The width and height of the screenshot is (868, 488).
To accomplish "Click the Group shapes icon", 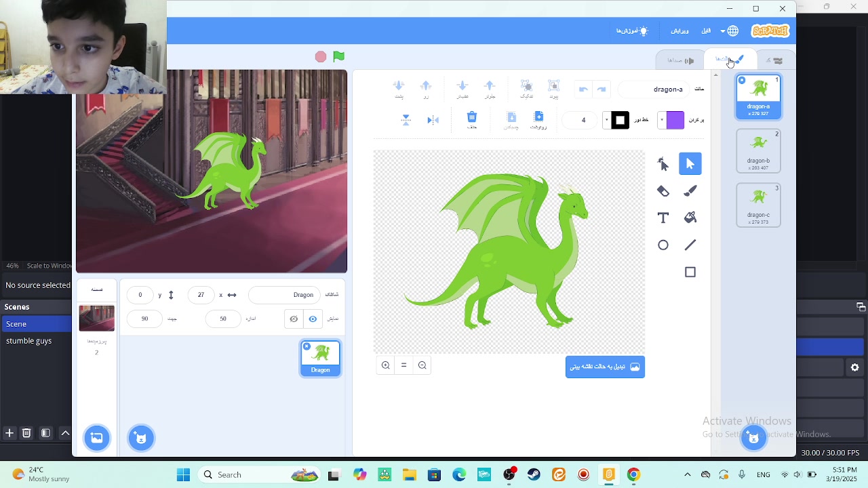I will (x=553, y=88).
